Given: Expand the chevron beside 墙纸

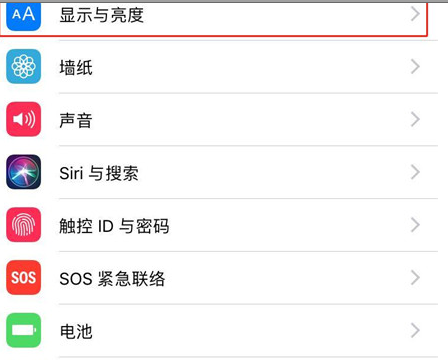Looking at the screenshot, I should 415,67.
